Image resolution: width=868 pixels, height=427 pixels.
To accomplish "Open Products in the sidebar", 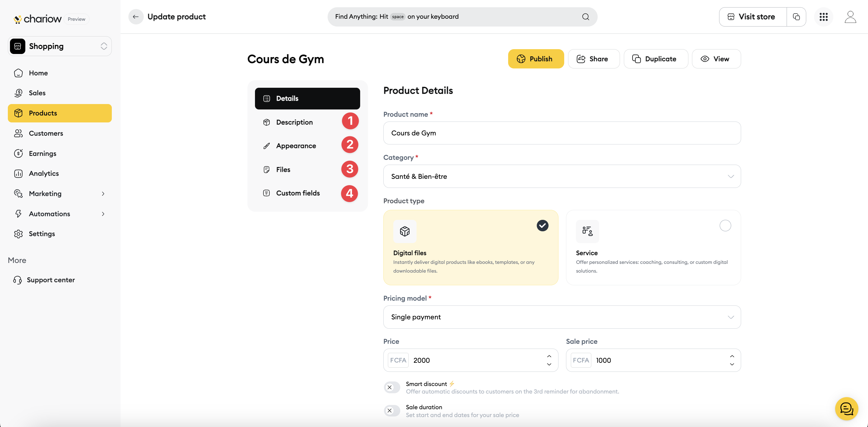I will 60,113.
